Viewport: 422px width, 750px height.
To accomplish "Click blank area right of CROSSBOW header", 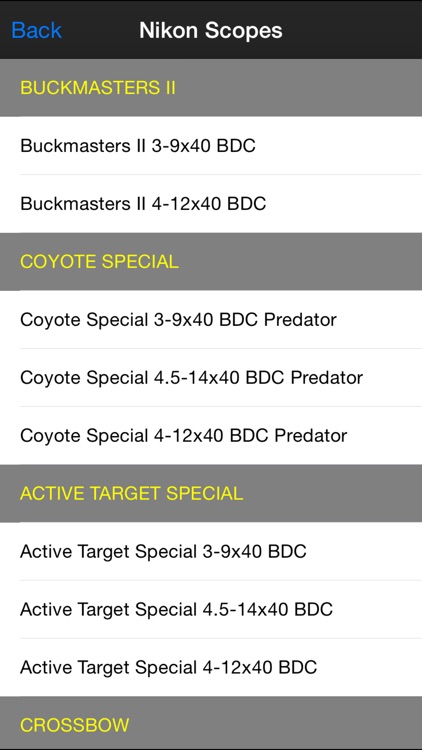I will (275, 725).
